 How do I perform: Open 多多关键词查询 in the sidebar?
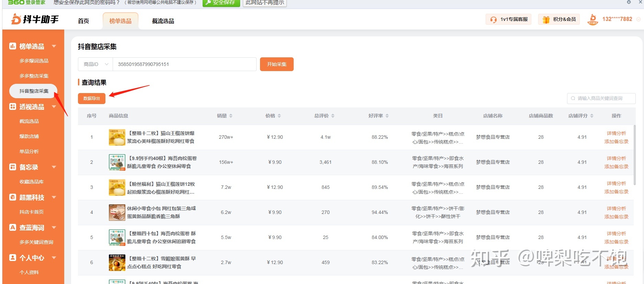[x=36, y=242]
